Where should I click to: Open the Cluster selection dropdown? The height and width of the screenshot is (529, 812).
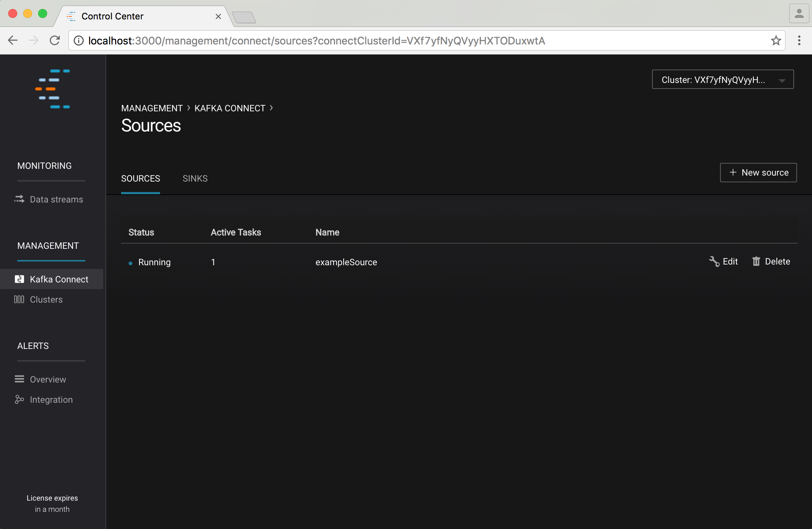[x=722, y=80]
